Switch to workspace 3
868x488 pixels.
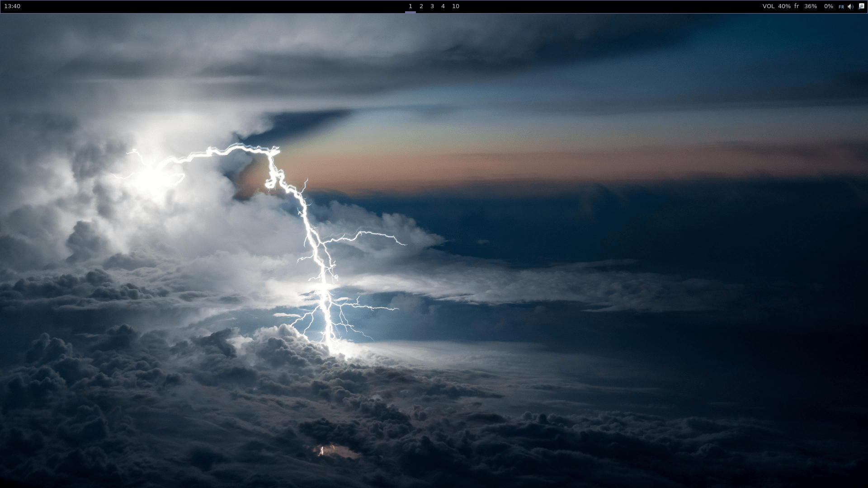[432, 6]
